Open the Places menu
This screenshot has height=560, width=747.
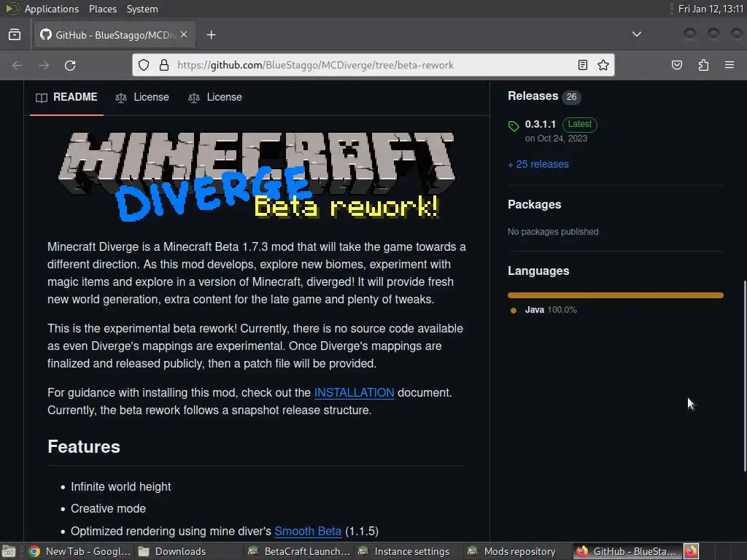(x=102, y=9)
